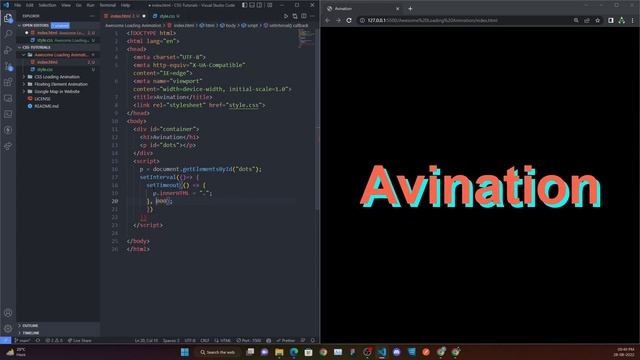Toggle the secondary side bar layout
This screenshot has width=640, height=360.
[x=259, y=5]
